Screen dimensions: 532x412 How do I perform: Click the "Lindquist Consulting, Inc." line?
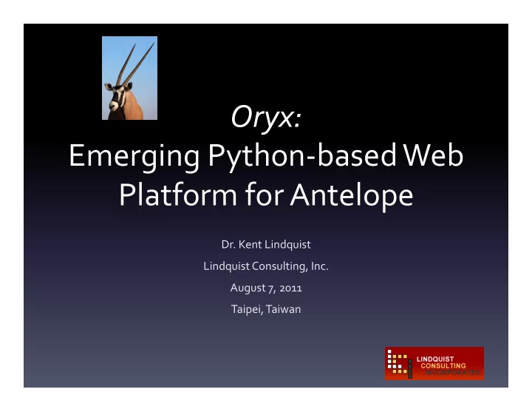pyautogui.click(x=266, y=266)
